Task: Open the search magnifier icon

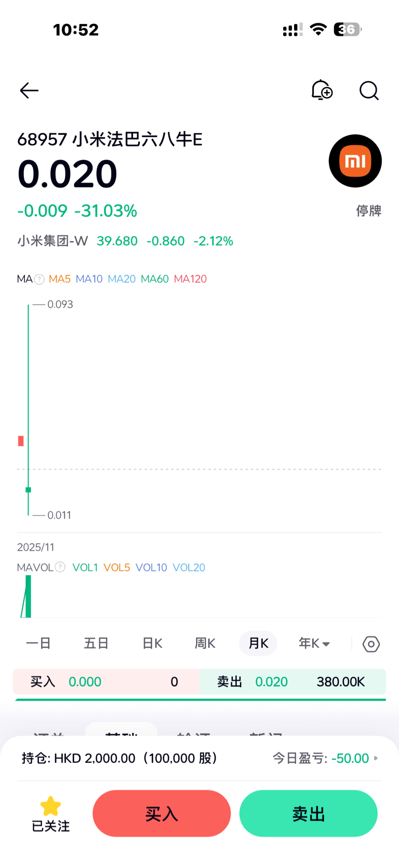Action: tap(369, 90)
